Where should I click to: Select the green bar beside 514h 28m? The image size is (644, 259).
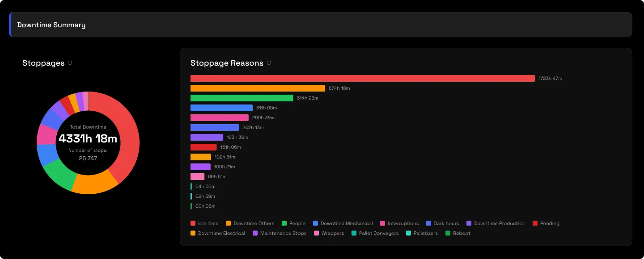pos(242,98)
